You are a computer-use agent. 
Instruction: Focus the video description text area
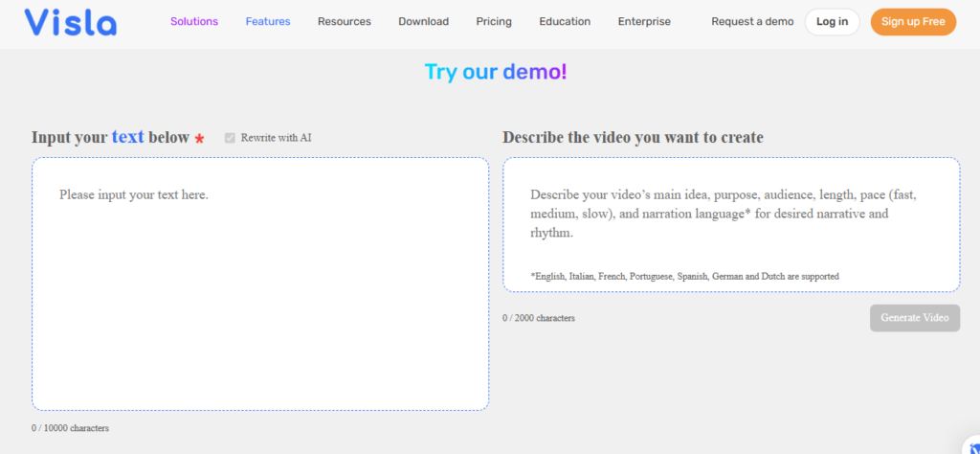click(731, 224)
